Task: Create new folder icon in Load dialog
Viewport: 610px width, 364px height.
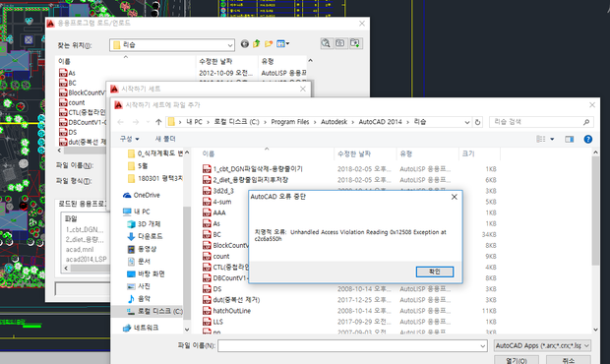Action: 269,44
